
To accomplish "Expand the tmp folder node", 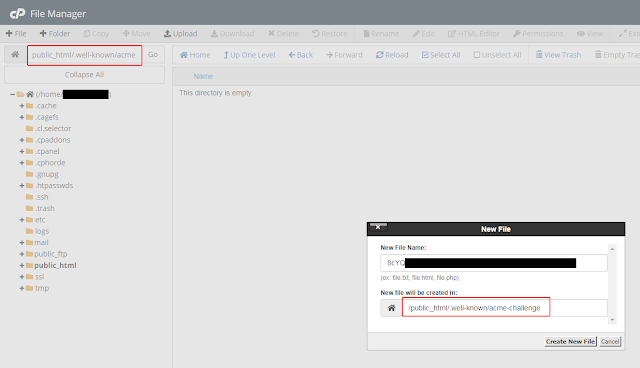I will click(22, 288).
